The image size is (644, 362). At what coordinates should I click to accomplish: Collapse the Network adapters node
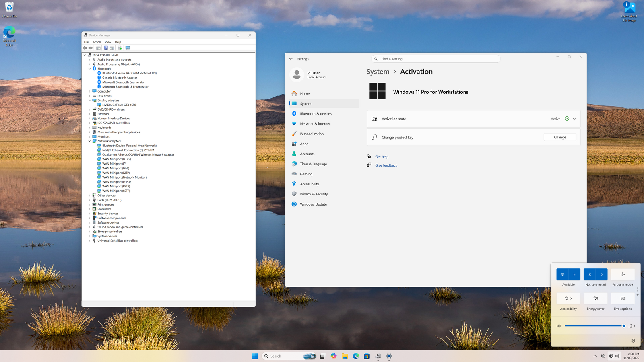pos(90,141)
